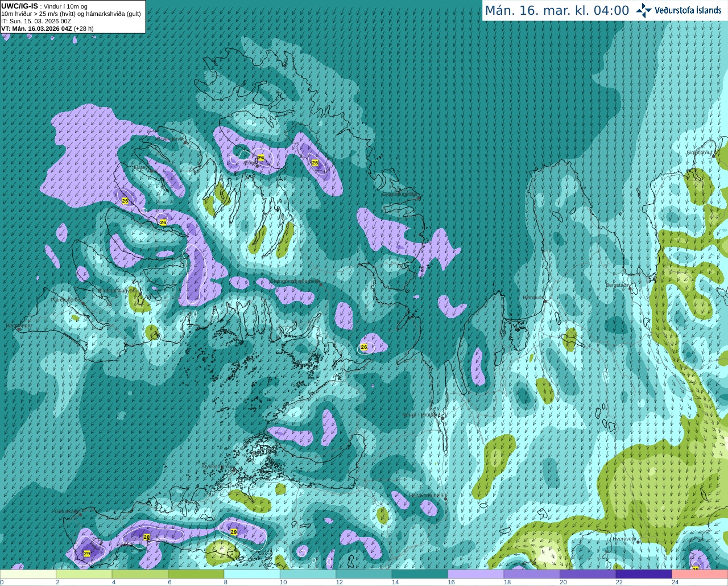Click the Gjögurflugvöllur station dot
728x586 pixels.
coord(418,197)
